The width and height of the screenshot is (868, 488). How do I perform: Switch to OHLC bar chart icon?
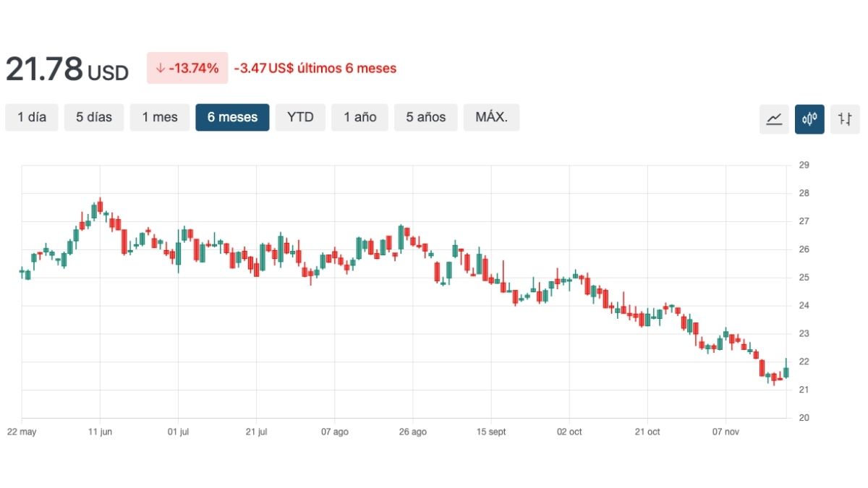(x=845, y=119)
